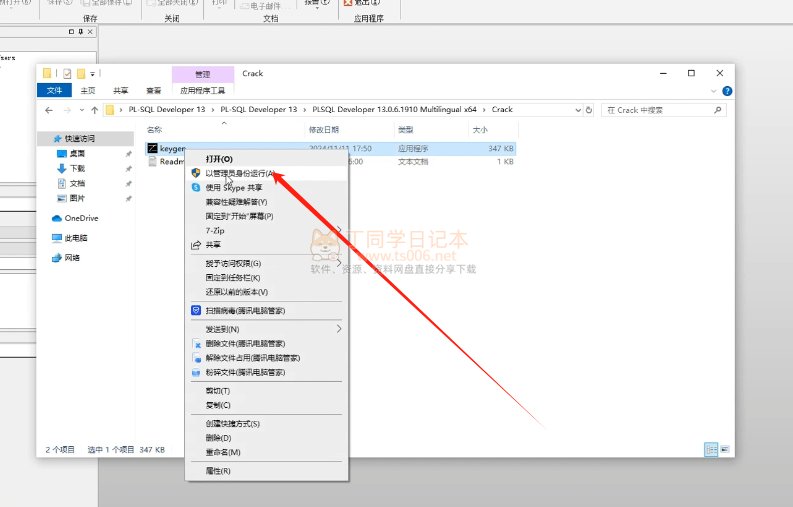The height and width of the screenshot is (507, 793).
Task: Open the Send to (发送到) submenu
Action: point(267,329)
